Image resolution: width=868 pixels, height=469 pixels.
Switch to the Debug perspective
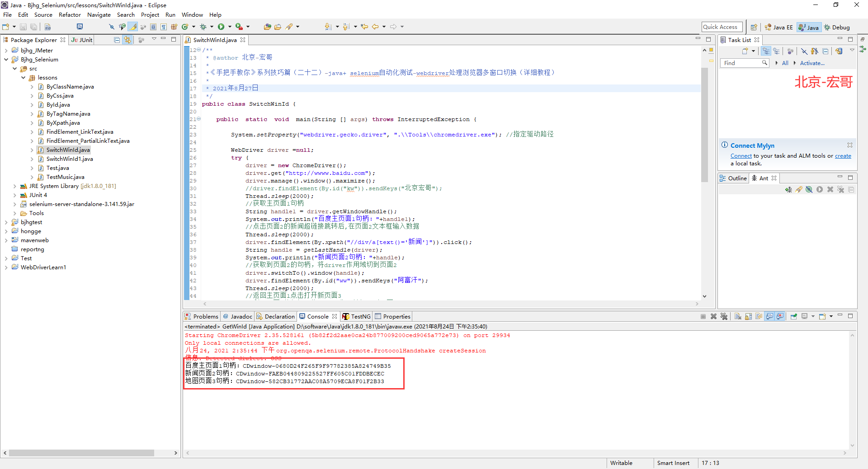tap(837, 27)
